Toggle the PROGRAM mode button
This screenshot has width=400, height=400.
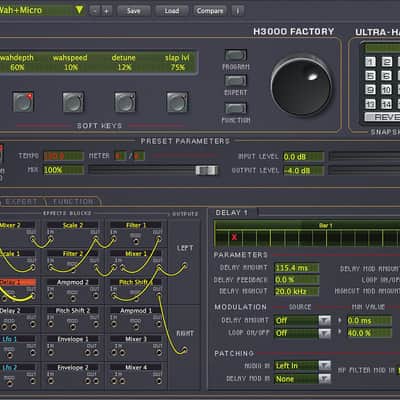tap(236, 55)
